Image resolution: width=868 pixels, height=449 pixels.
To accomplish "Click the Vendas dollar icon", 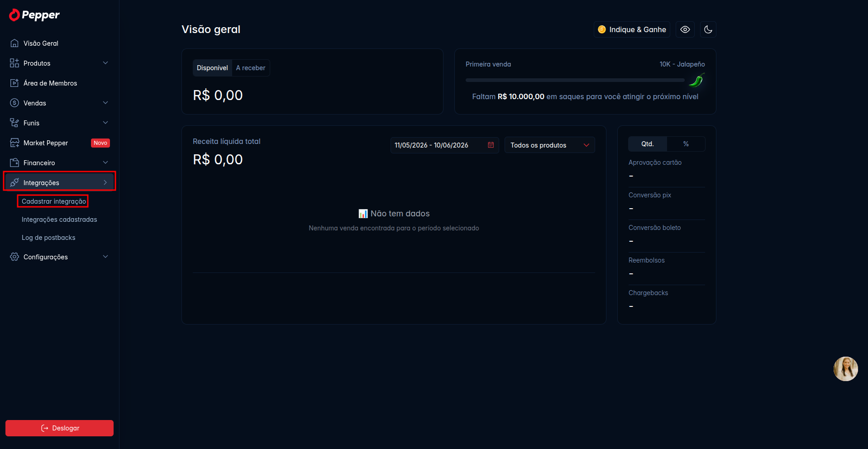I will 14,103.
